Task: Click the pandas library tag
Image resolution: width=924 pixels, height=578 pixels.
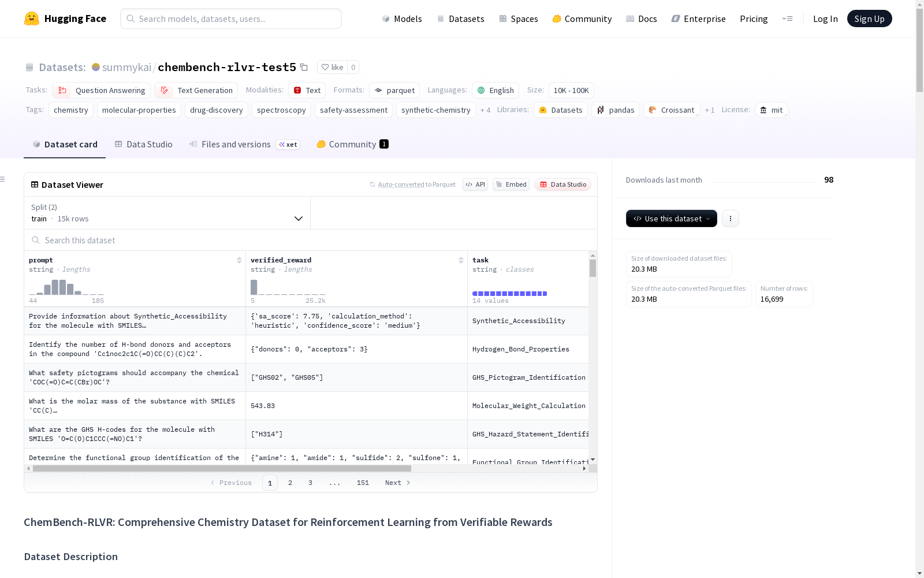Action: 616,110
